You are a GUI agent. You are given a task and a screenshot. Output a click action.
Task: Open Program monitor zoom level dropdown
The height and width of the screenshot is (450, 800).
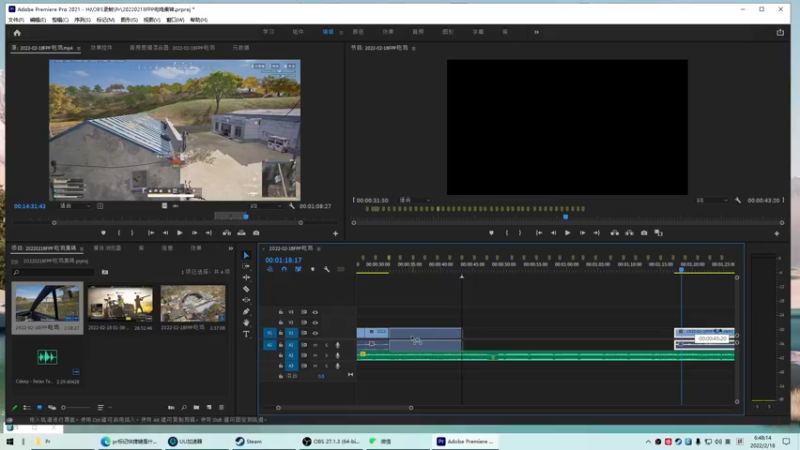414,201
